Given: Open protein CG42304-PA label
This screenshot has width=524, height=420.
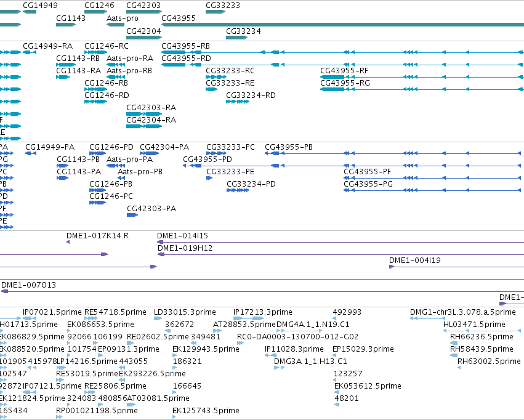Looking at the screenshot, I should click(164, 147).
